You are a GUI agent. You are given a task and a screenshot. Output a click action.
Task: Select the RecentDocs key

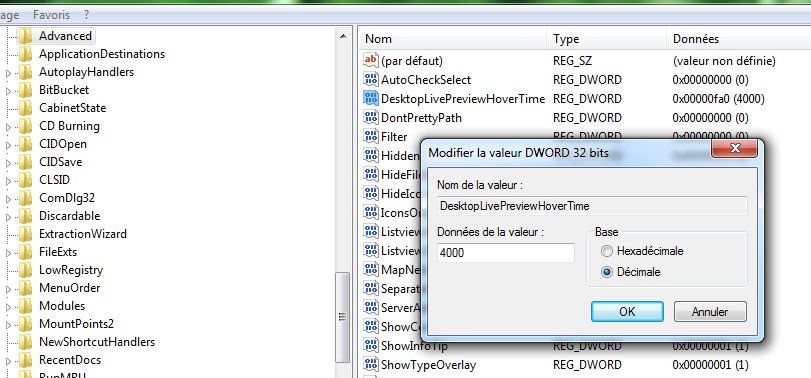70,360
